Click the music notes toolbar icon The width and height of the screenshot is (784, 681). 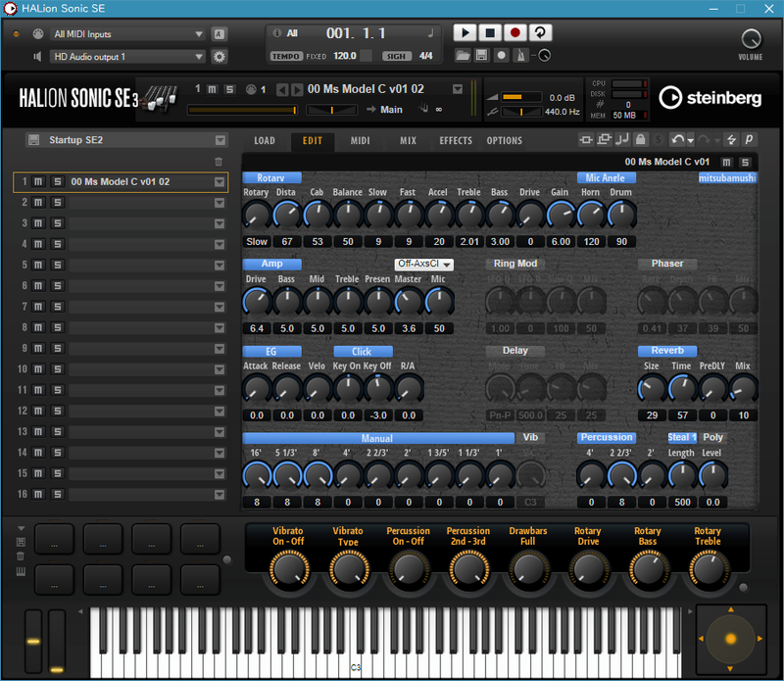622,139
